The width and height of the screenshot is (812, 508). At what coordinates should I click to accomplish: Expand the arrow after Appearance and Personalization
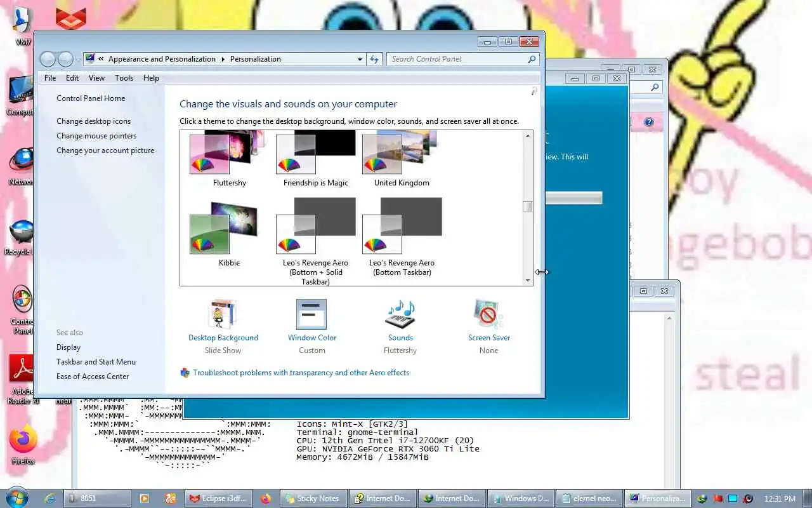click(223, 59)
